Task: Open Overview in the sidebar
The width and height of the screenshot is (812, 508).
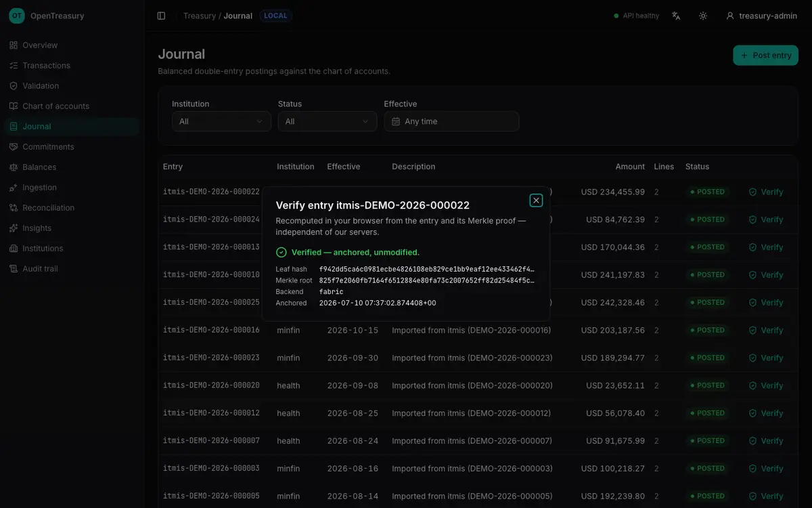Action: click(72, 45)
